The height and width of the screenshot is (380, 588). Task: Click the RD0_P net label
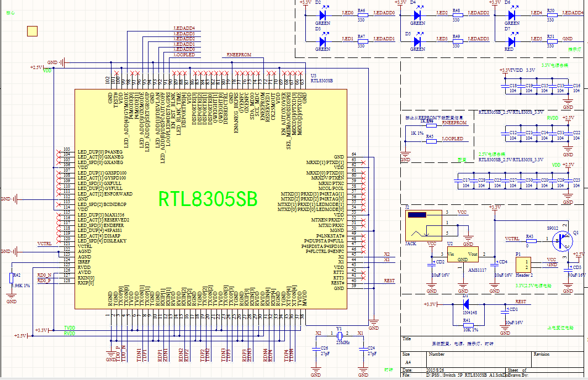pos(44,280)
